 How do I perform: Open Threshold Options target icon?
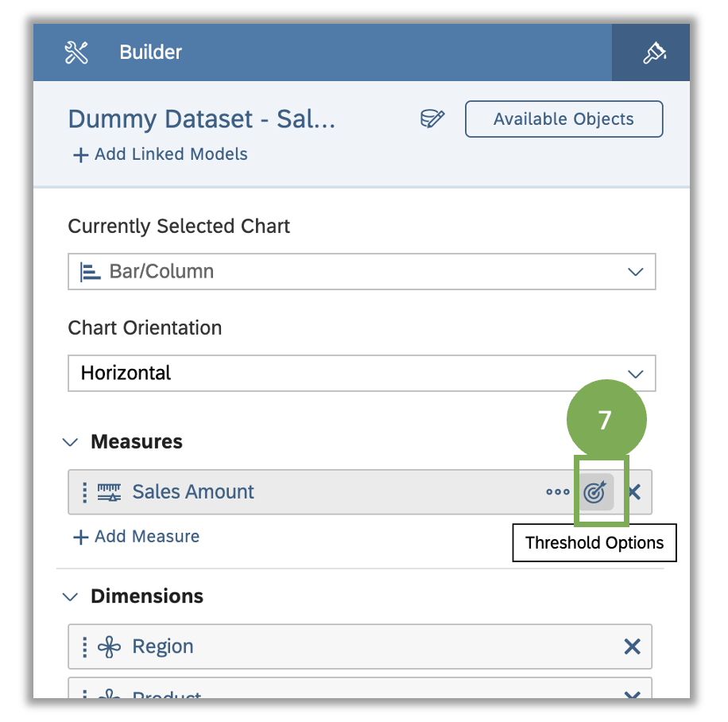click(x=596, y=492)
